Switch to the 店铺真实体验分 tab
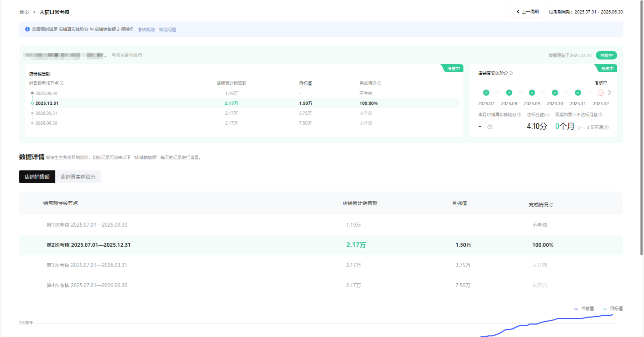Viewport: 644px width, 337px height. pyautogui.click(x=78, y=177)
